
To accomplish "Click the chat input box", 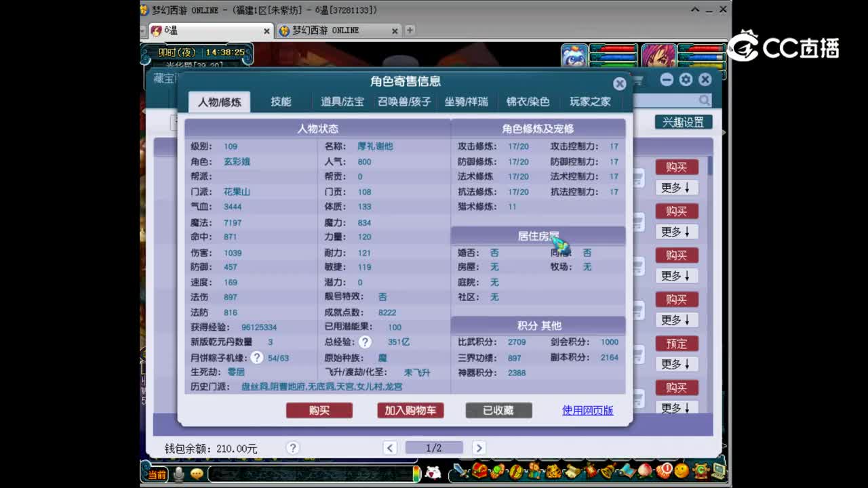I will (x=310, y=474).
